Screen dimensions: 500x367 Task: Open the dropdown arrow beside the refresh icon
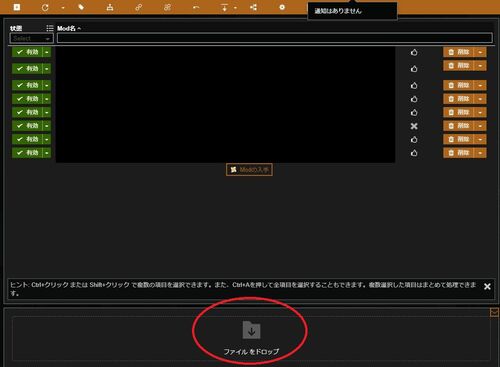point(63,8)
